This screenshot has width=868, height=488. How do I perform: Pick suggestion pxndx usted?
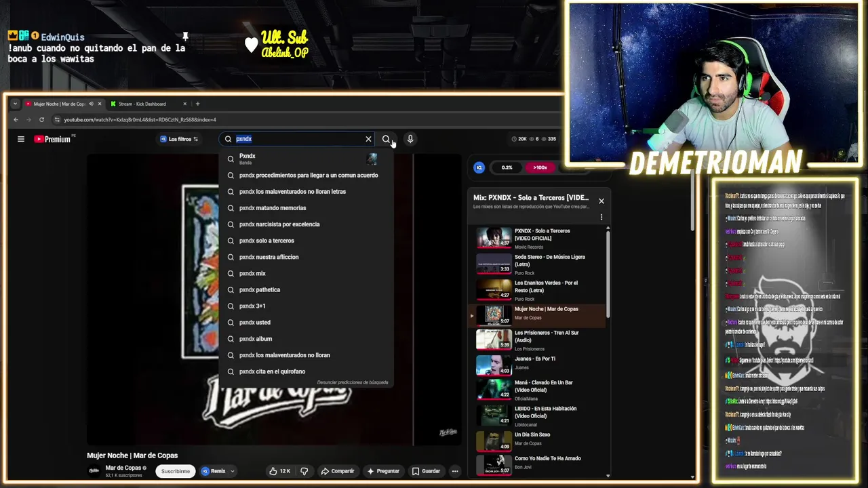(306, 322)
